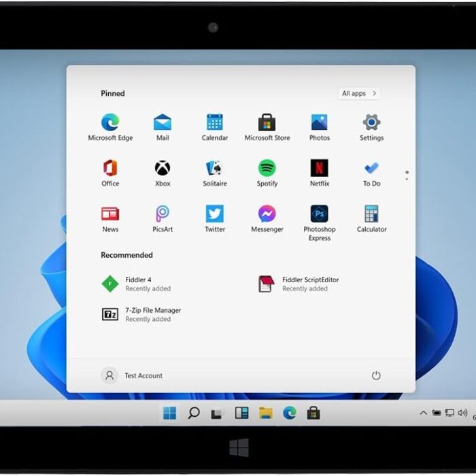Open Microsoft Edge from pinned apps
The height and width of the screenshot is (476, 476).
[x=110, y=127]
